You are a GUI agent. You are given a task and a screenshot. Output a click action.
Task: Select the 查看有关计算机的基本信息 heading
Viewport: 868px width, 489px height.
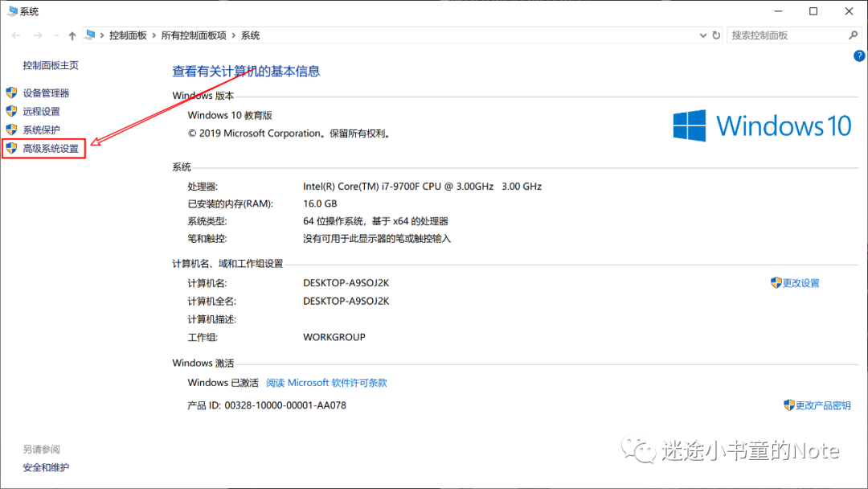(x=247, y=72)
